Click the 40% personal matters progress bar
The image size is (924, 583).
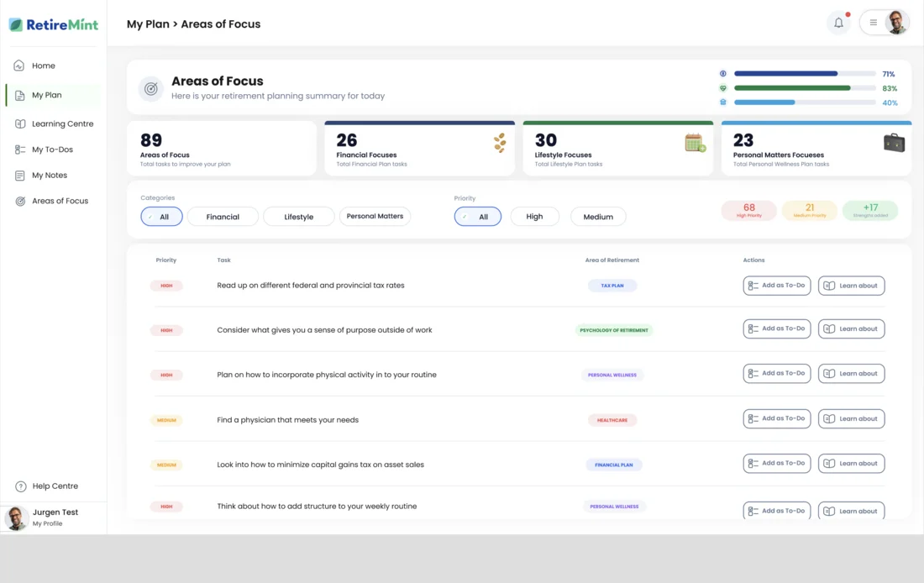pyautogui.click(x=805, y=102)
